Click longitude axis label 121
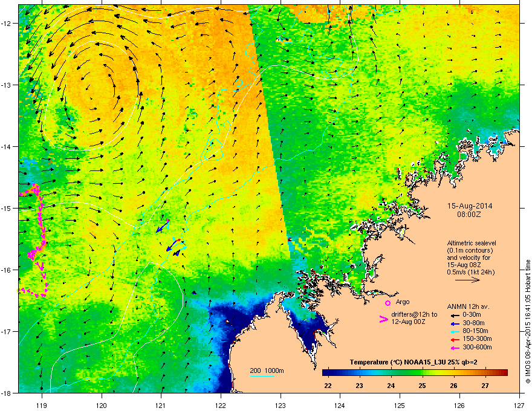The height and width of the screenshot is (411, 532). tap(161, 405)
